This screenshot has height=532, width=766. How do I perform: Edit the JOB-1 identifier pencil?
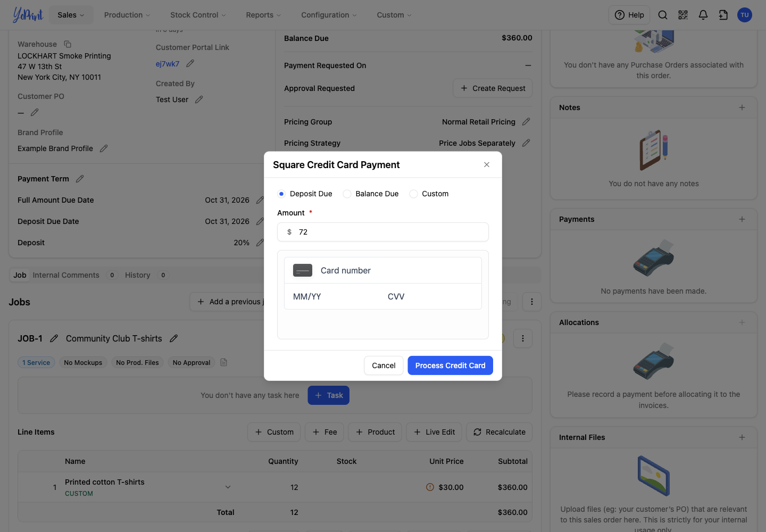click(x=54, y=338)
